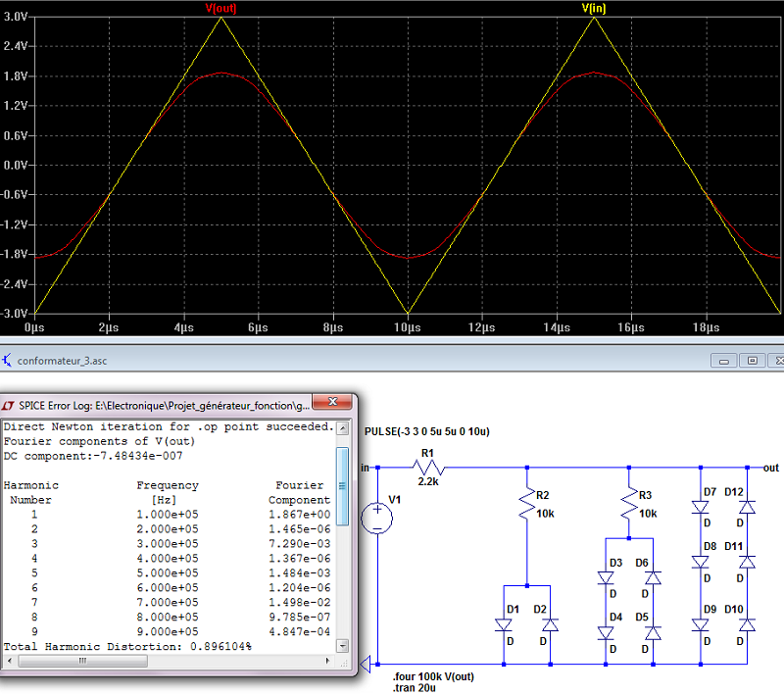Select the R2 resistor symbol
The width and height of the screenshot is (784, 695).
point(527,504)
